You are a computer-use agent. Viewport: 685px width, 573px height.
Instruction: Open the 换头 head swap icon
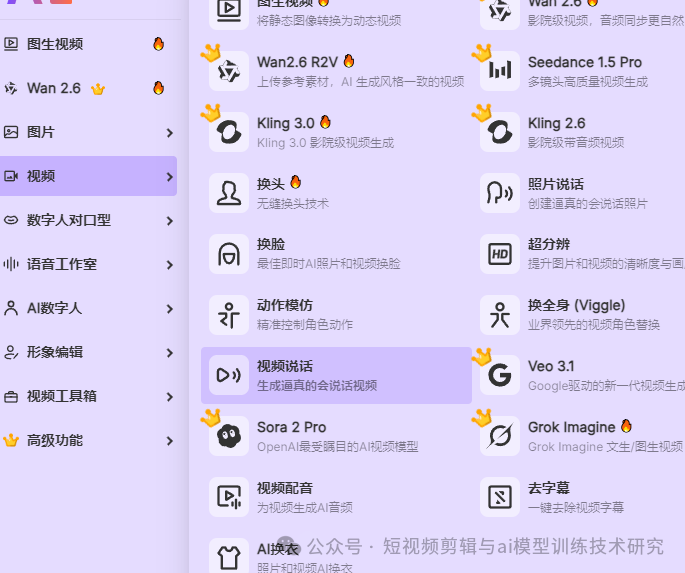pos(229,193)
